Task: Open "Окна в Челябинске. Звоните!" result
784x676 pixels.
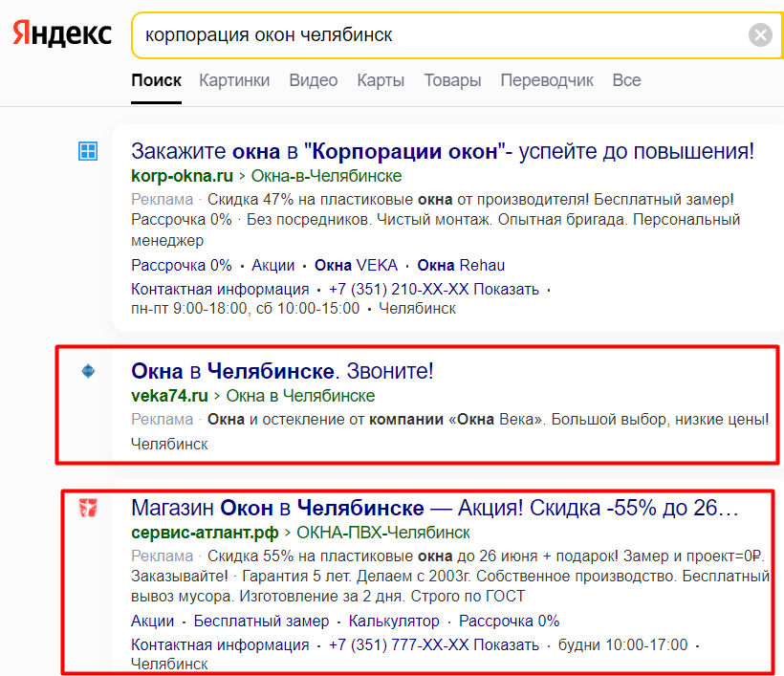Action: tap(282, 371)
